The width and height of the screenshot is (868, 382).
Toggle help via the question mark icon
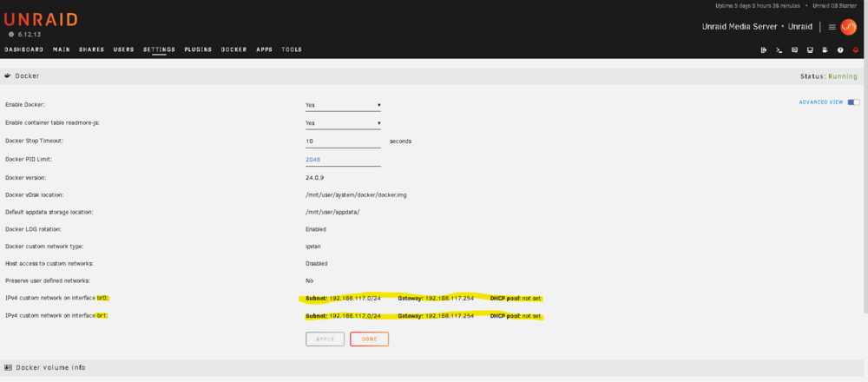point(840,49)
